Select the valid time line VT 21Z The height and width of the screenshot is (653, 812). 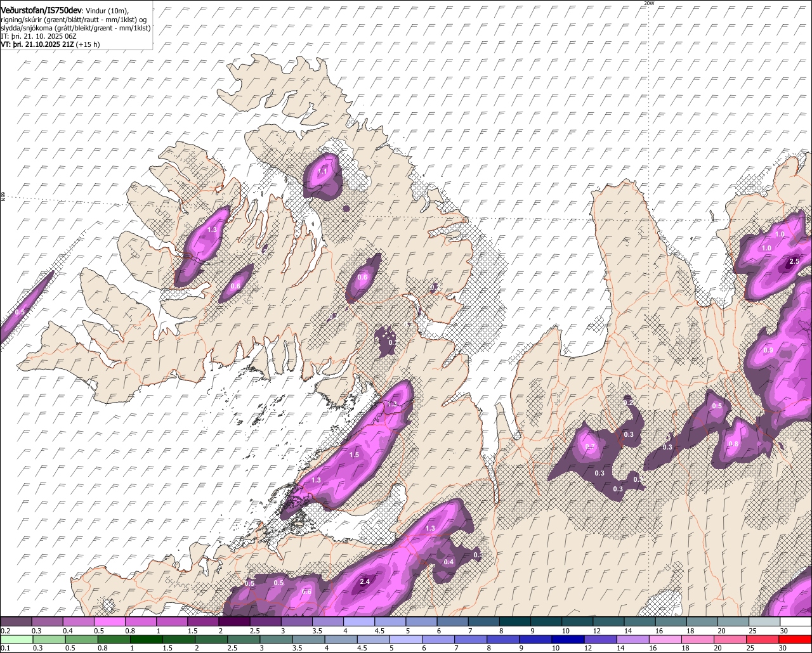tap(50, 45)
